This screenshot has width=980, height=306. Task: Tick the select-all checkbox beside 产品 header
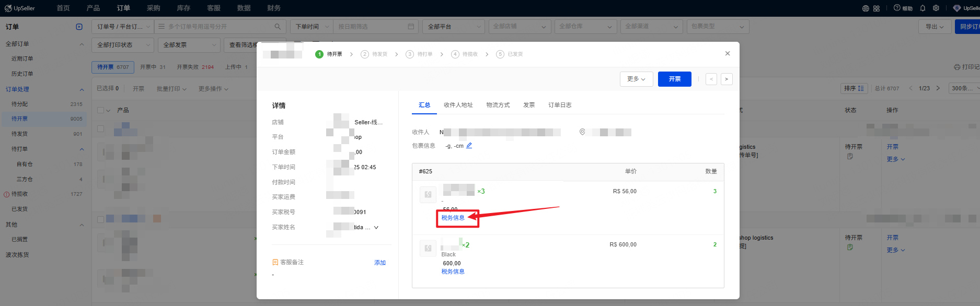(x=101, y=110)
